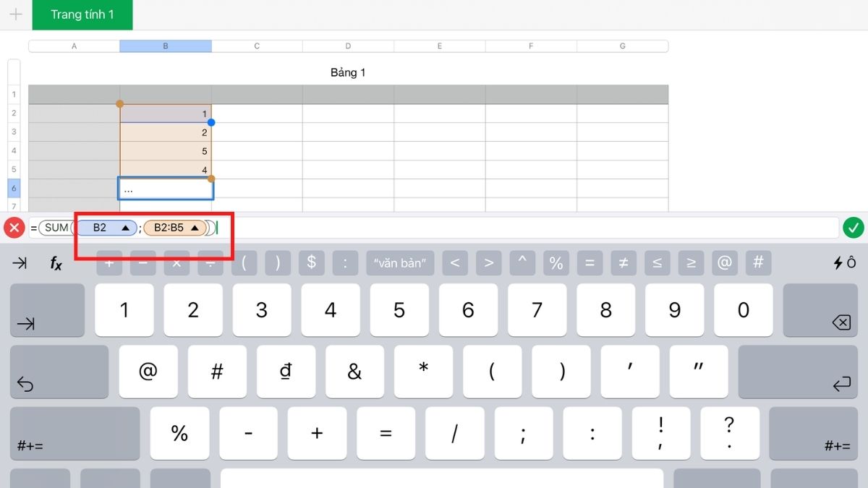Image resolution: width=868 pixels, height=488 pixels.
Task: Open the B2 reference token dropdown triangle
Action: (125, 228)
